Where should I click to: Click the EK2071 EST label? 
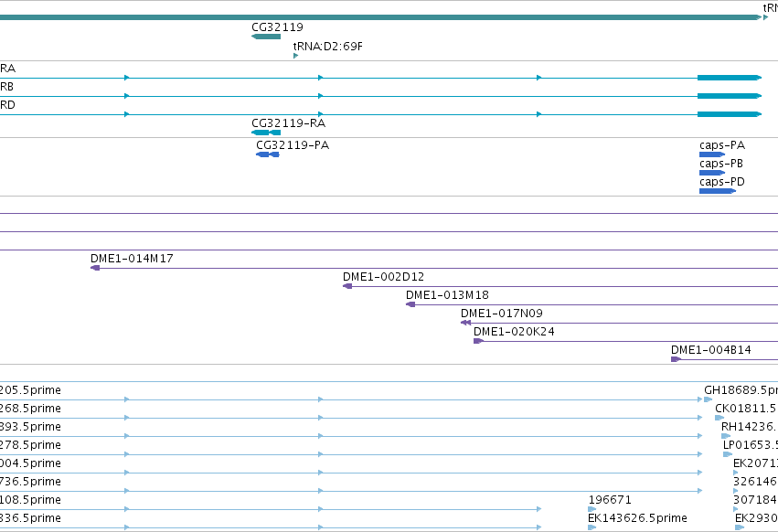(755, 463)
